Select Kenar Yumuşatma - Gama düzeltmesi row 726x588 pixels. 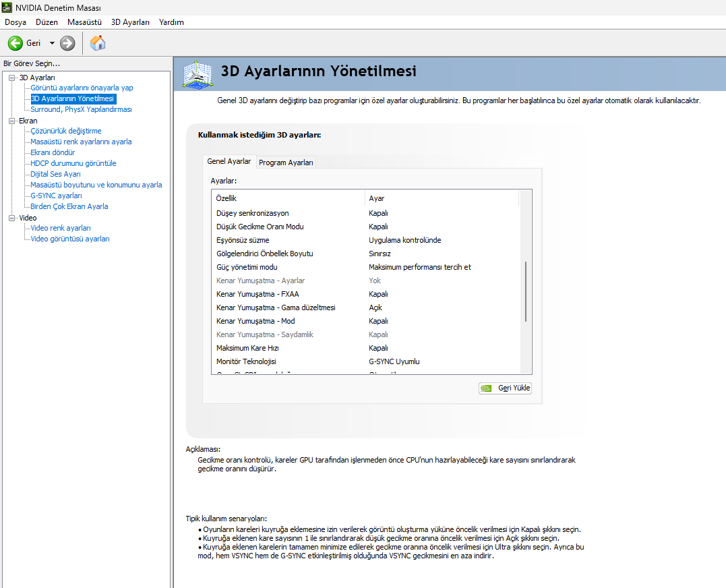coord(366,307)
